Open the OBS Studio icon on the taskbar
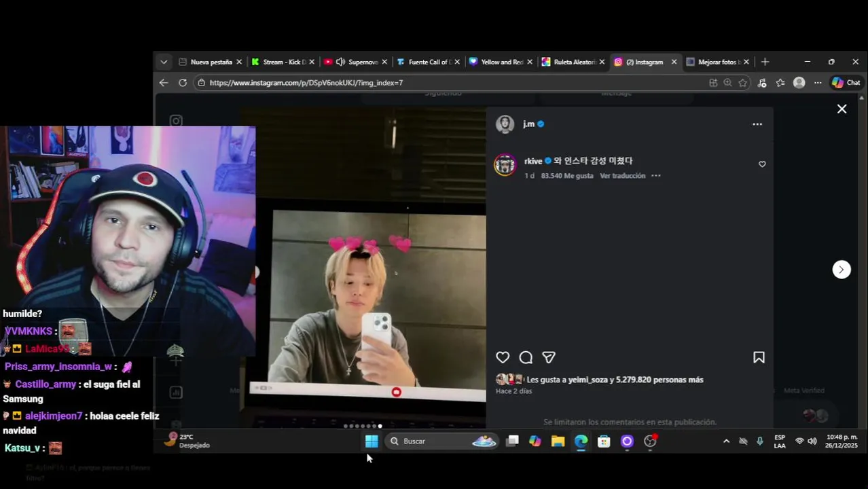868x489 pixels. tap(650, 441)
